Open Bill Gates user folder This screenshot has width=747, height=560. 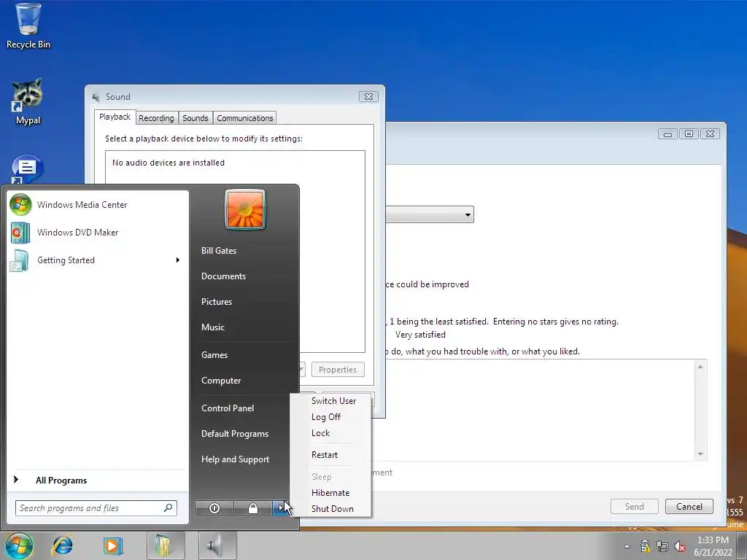coord(219,251)
